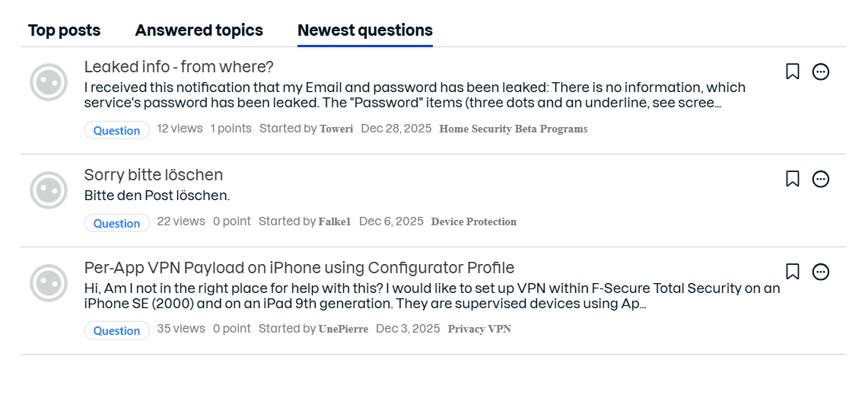Switch to Answered topics tab

click(x=199, y=30)
